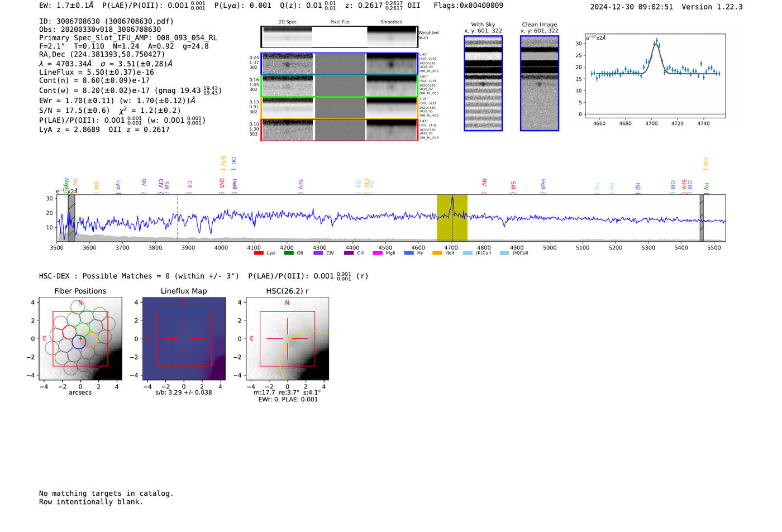The image size is (782, 532).
Task: Open the Weighted Sum 2D spectrum strip
Action: 339,37
